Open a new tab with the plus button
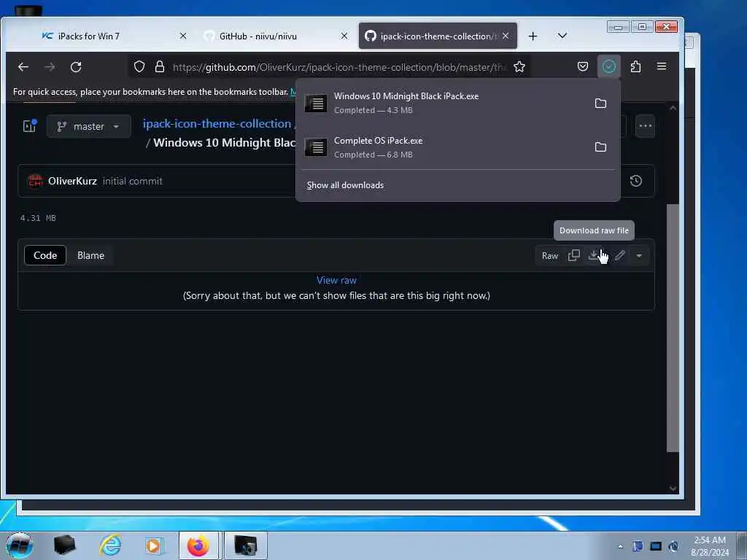 [x=533, y=36]
